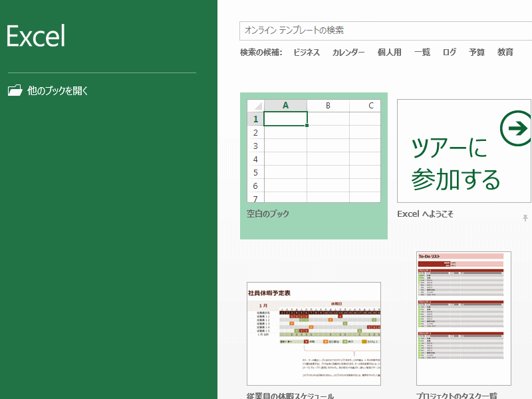Pick the ログ suggested search
The height and width of the screenshot is (399, 532).
click(x=450, y=53)
